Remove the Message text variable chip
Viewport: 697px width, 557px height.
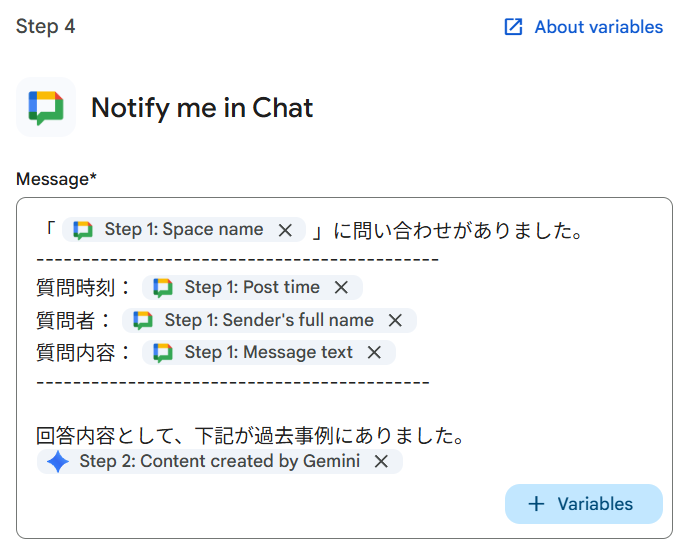point(374,353)
